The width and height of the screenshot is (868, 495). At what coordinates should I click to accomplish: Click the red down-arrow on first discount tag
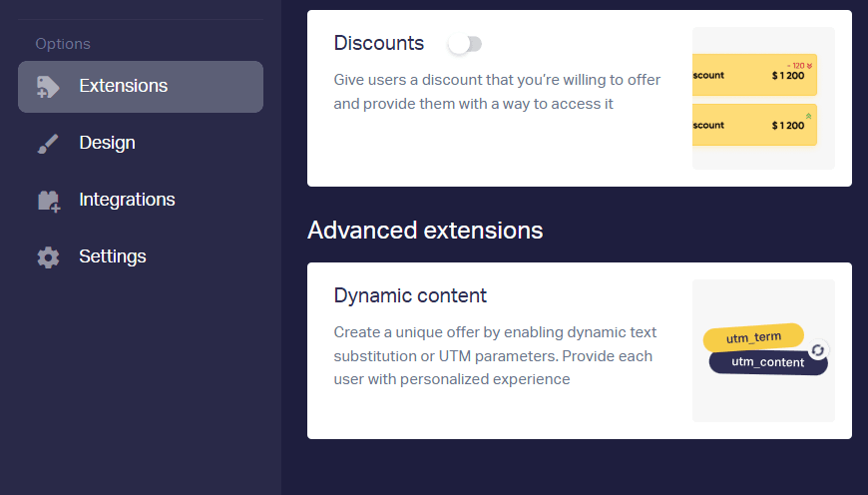[x=809, y=66]
